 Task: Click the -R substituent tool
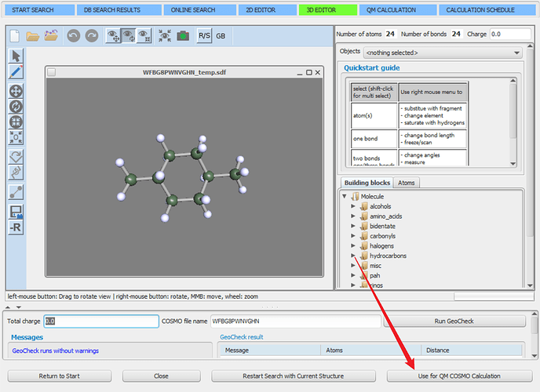tap(16, 227)
